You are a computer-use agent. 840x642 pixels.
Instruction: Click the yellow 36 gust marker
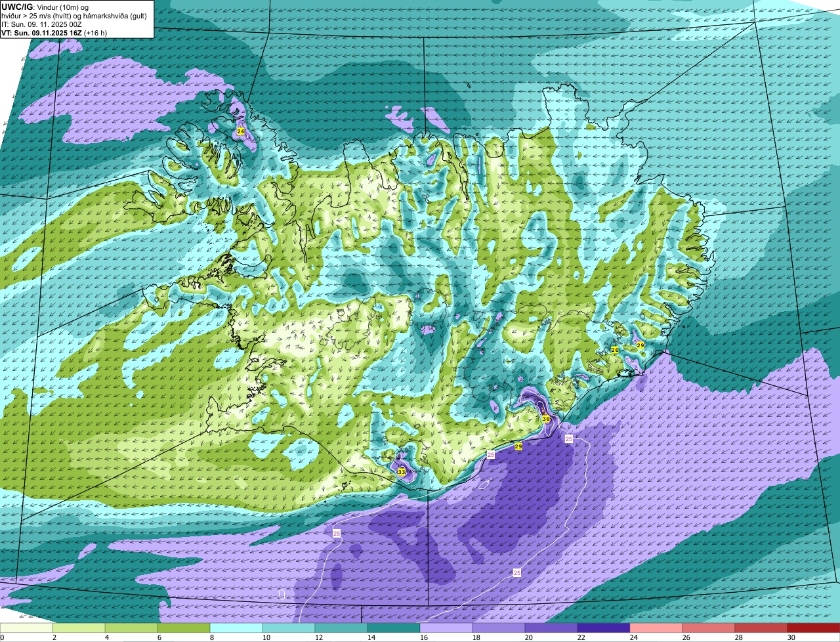click(546, 419)
